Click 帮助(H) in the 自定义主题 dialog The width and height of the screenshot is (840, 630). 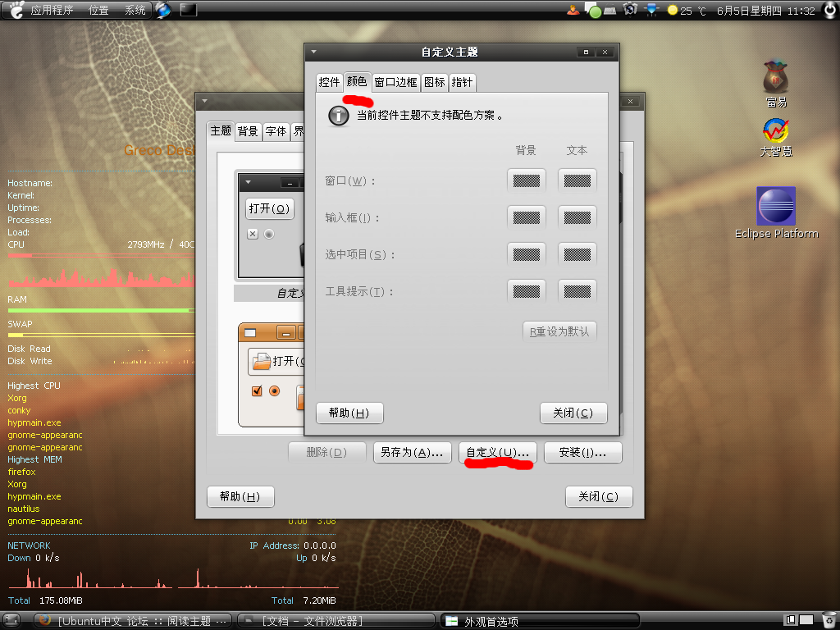[x=349, y=413]
